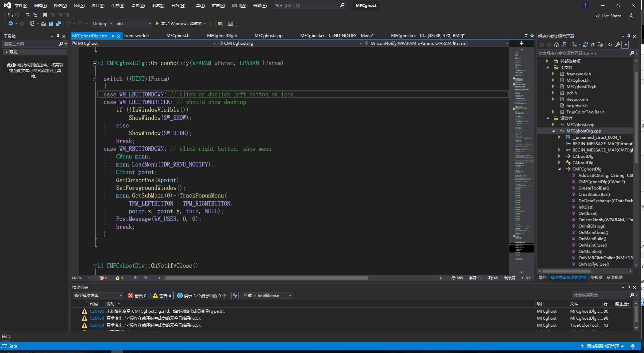
Task: Click the notification bell in status bar
Action: click(x=633, y=346)
